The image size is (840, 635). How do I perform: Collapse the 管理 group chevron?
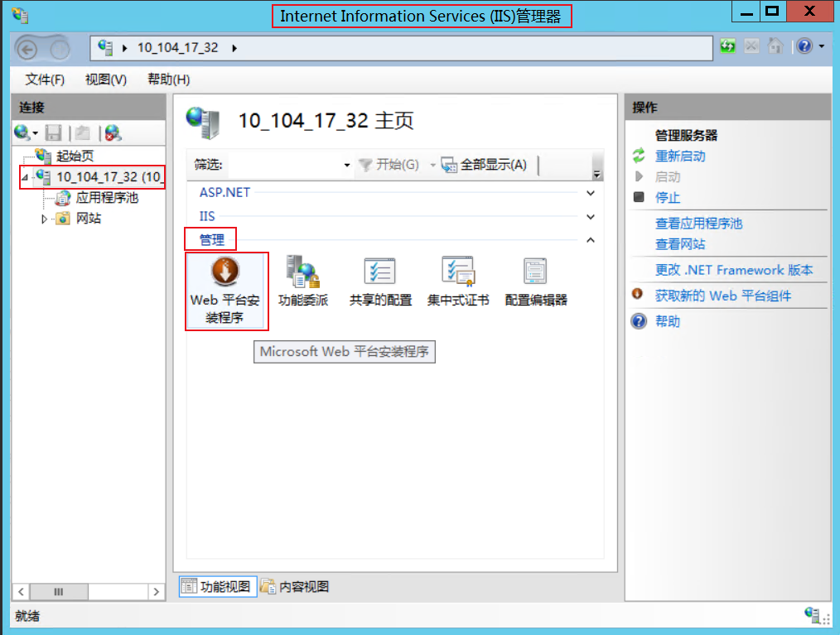pos(591,240)
